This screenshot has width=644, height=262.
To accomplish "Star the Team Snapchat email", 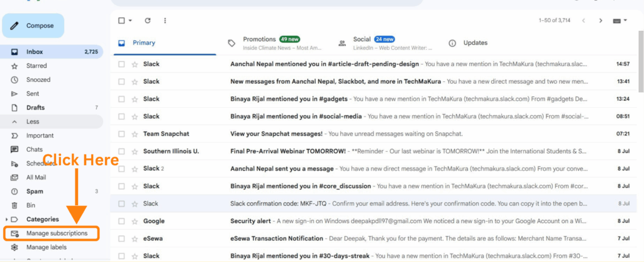I will click(x=135, y=134).
